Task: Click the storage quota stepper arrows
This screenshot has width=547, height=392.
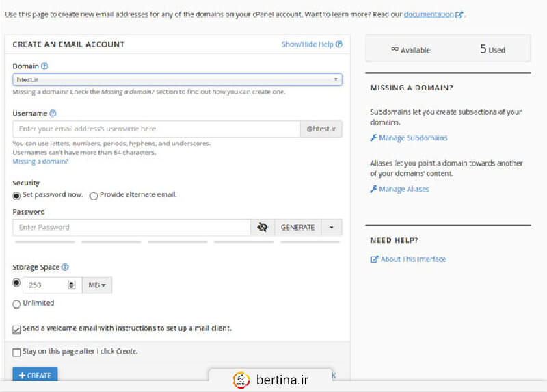Action: click(71, 285)
